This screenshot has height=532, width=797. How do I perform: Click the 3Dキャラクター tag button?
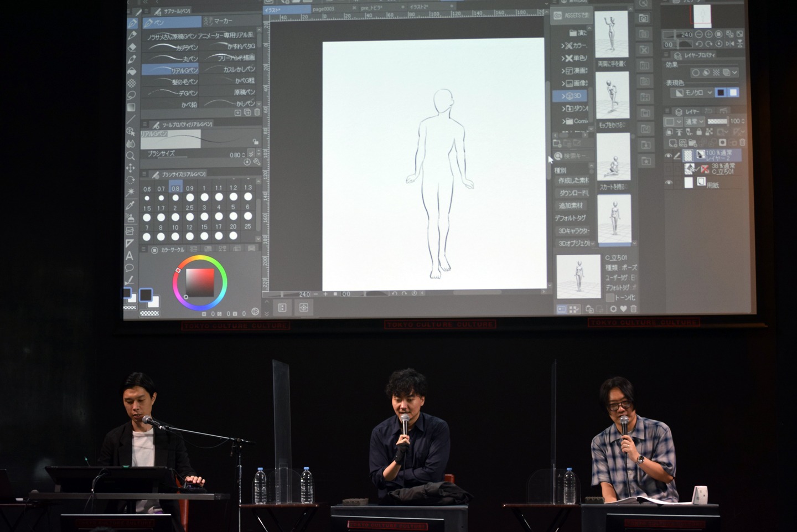574,230
